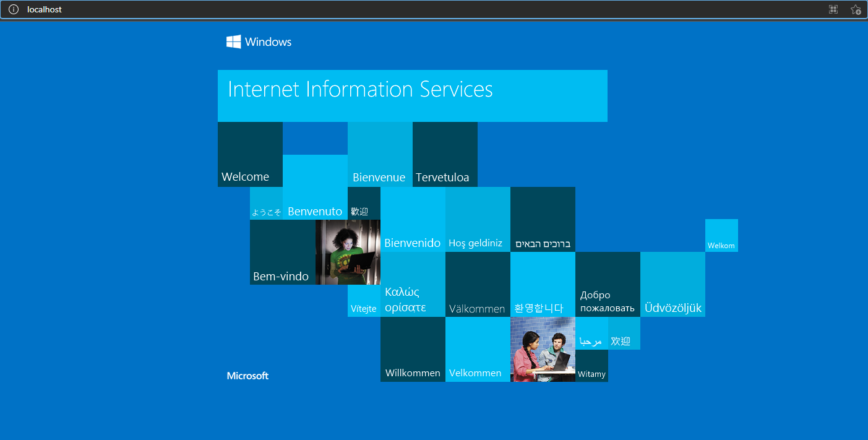The width and height of the screenshot is (868, 440).
Task: Click the Windows logo at top
Action: tap(259, 42)
